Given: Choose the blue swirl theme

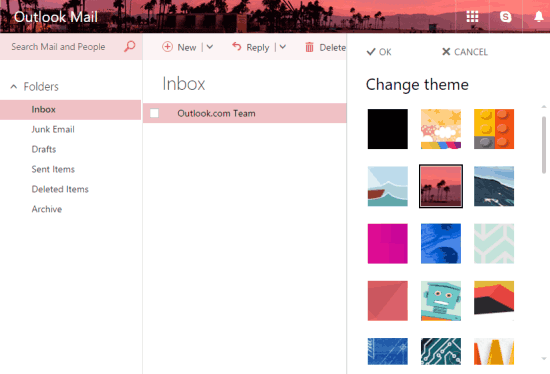Looking at the screenshot, I should tap(441, 243).
